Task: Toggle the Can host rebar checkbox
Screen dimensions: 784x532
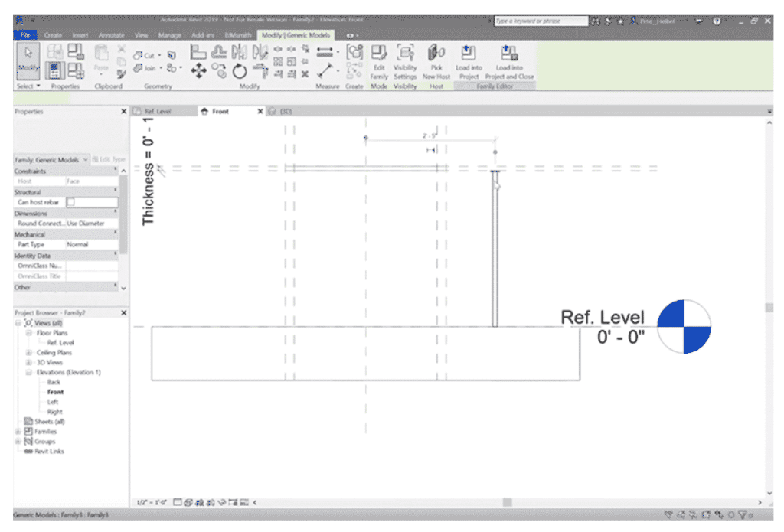Action: tap(70, 202)
